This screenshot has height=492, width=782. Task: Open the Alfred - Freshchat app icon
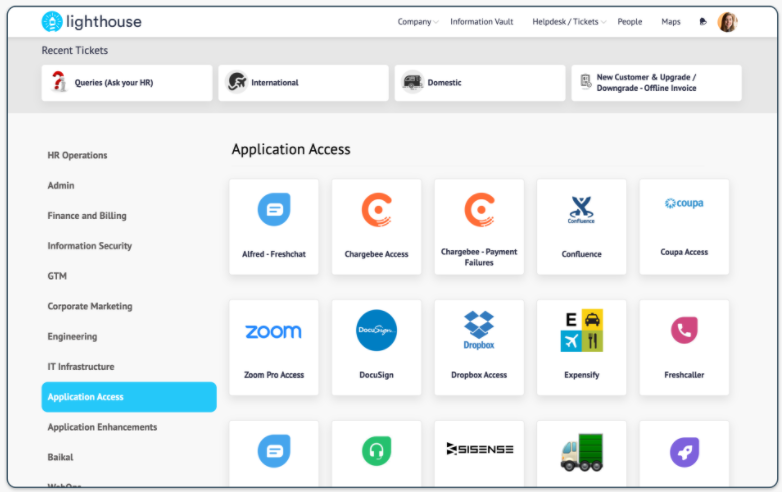click(274, 210)
